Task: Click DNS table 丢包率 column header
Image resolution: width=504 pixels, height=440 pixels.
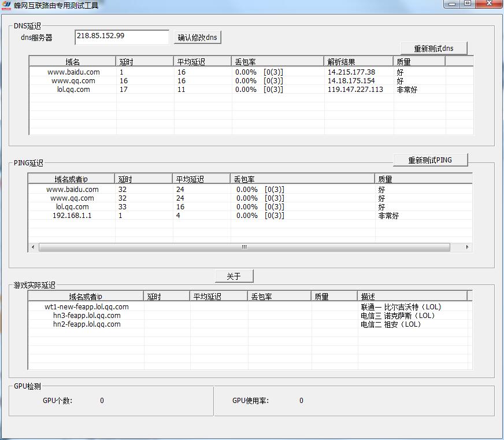Action: 277,62
